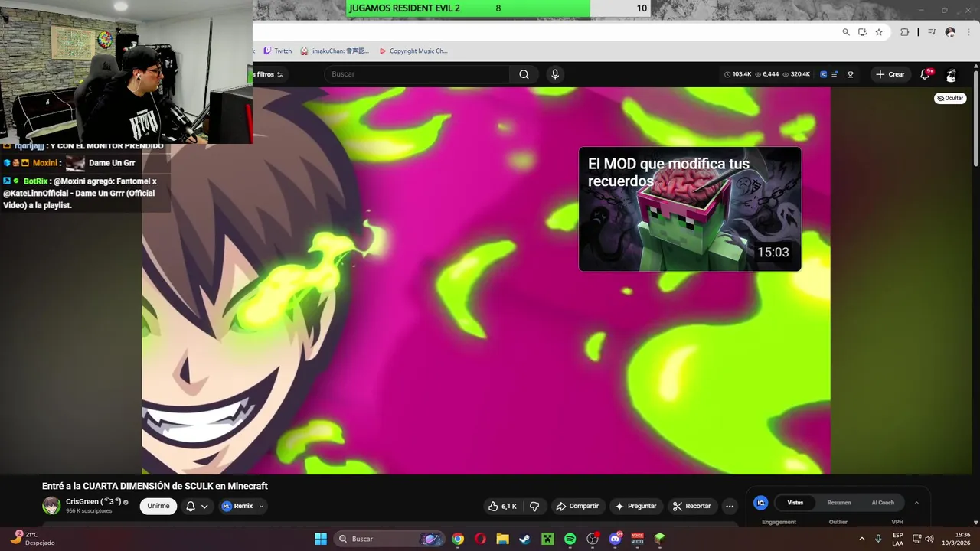
Task: Click the YouTube search magnifier button
Action: point(524,74)
